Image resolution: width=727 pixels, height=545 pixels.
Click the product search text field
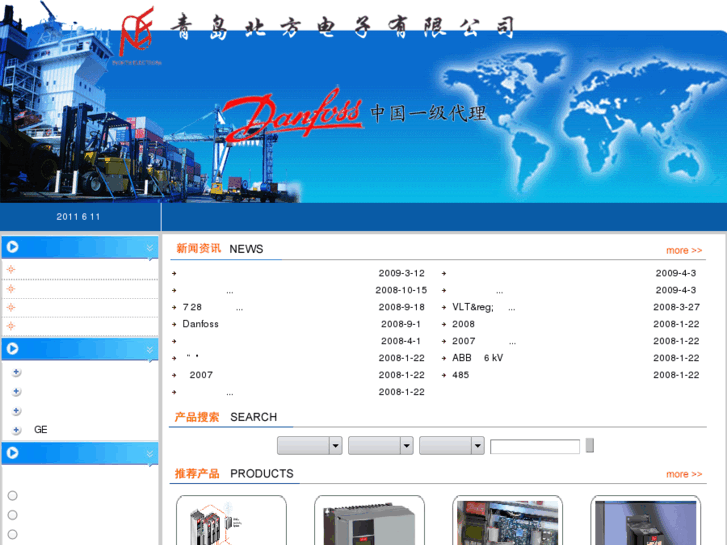535,447
